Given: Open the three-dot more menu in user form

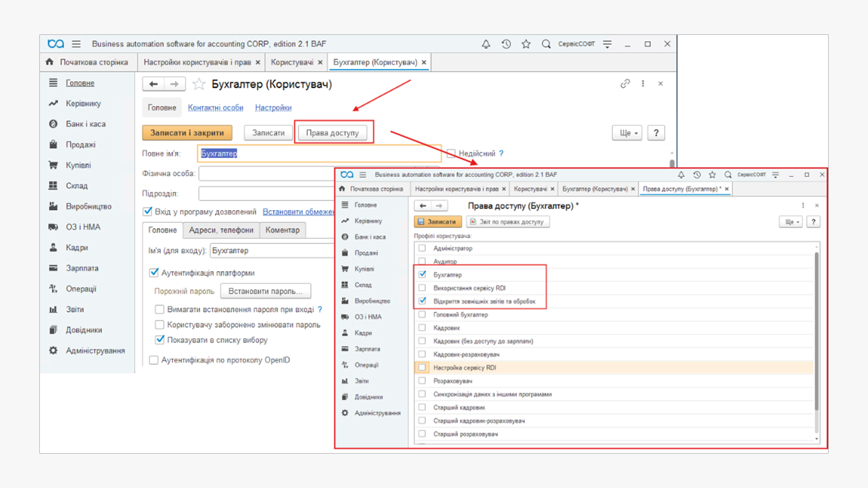Looking at the screenshot, I should [x=643, y=84].
